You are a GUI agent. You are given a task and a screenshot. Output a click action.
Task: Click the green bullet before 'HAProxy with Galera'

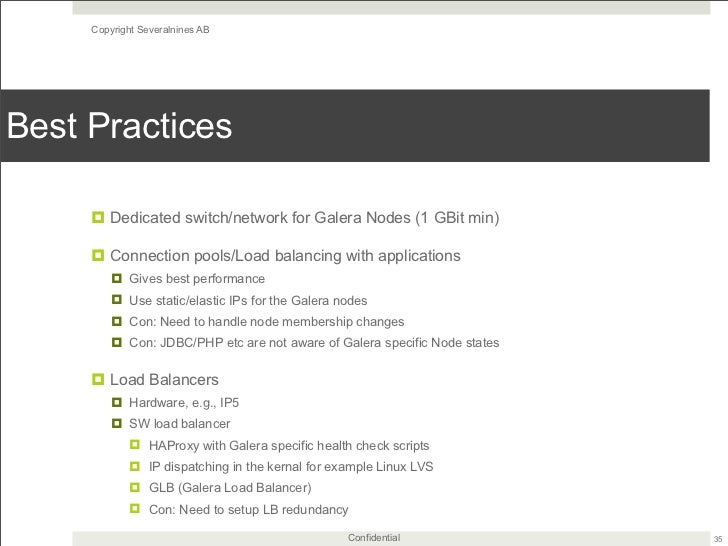(135, 445)
